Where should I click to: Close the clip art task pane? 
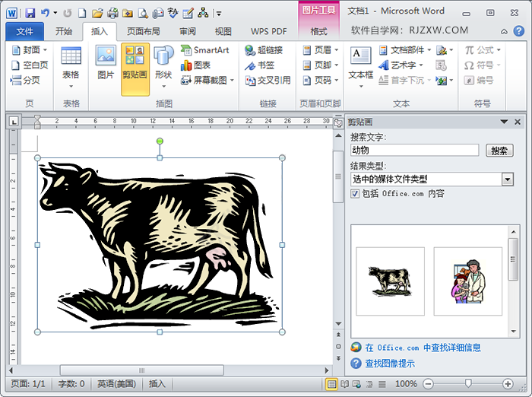[518, 122]
